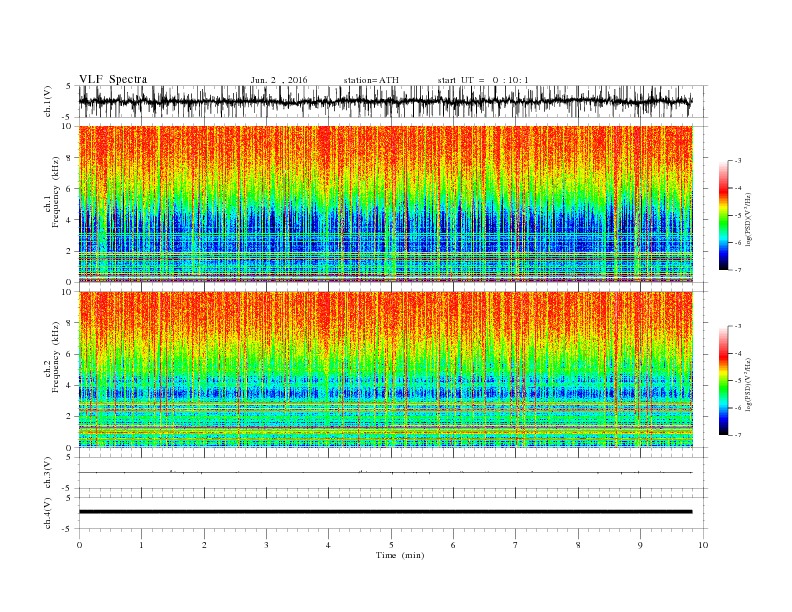Click the VLF Spectra title
This screenshot has height=612, width=792.
[113, 79]
